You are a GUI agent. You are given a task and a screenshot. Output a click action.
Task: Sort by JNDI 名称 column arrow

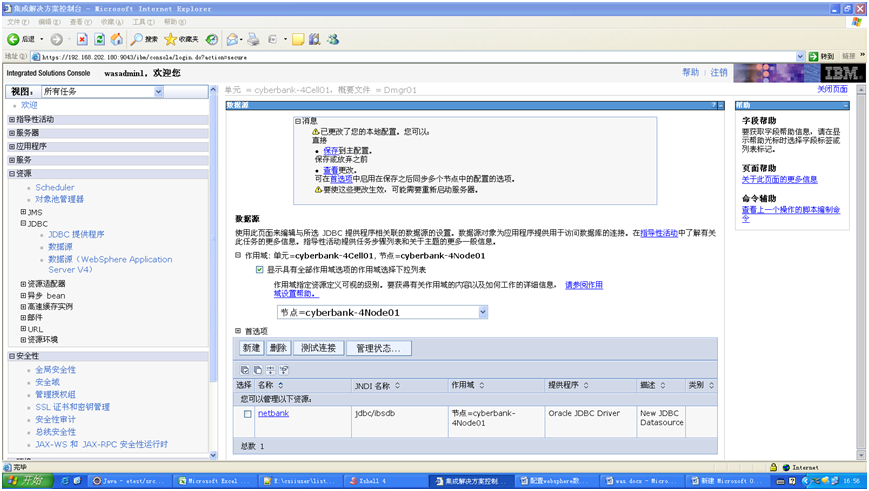[x=397, y=385]
